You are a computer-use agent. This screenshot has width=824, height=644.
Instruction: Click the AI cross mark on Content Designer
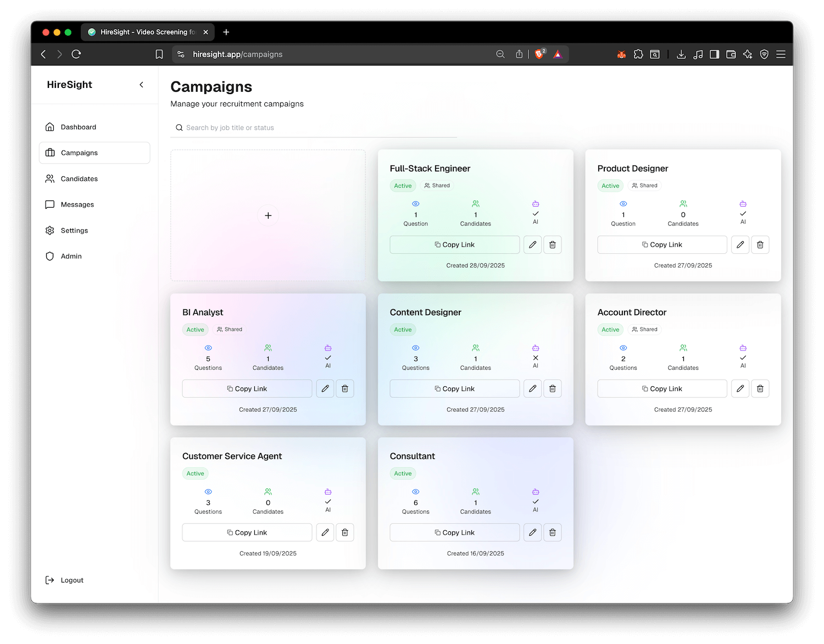tap(536, 358)
